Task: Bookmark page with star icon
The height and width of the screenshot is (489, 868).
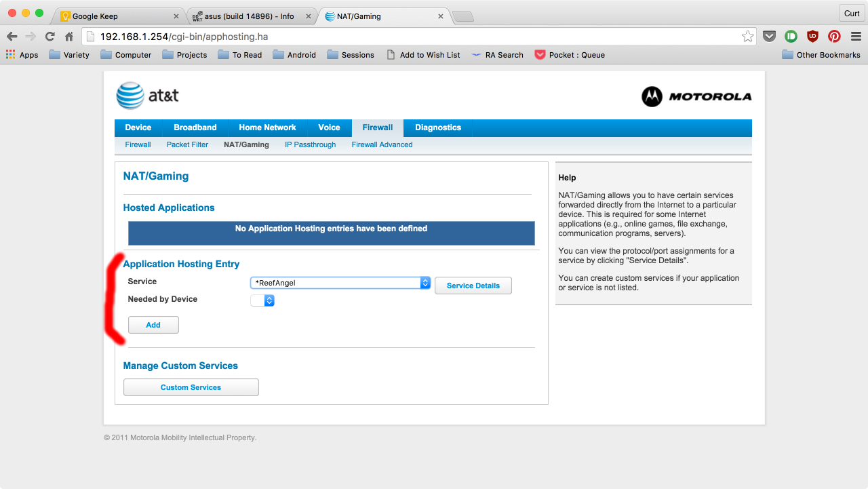Action: pyautogui.click(x=747, y=37)
